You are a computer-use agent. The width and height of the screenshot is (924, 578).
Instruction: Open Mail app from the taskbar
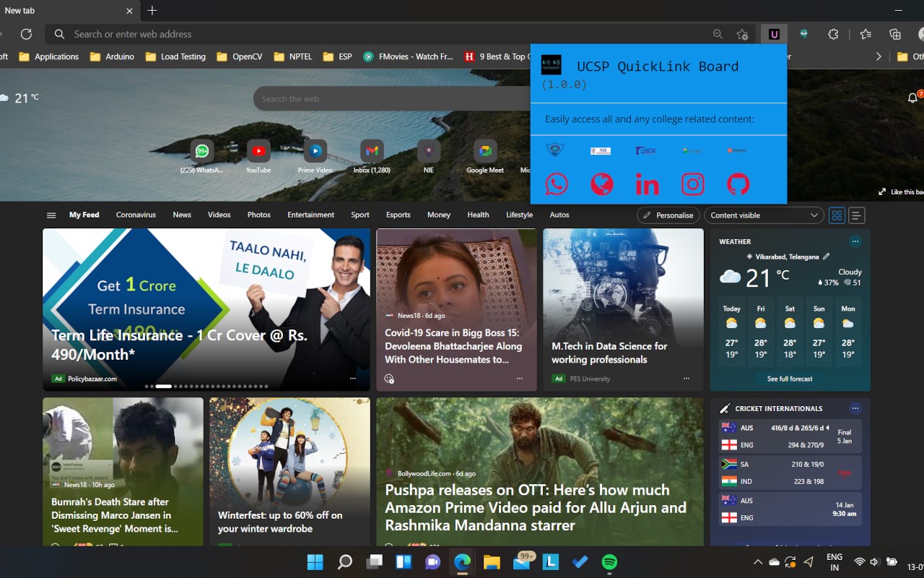point(522,562)
